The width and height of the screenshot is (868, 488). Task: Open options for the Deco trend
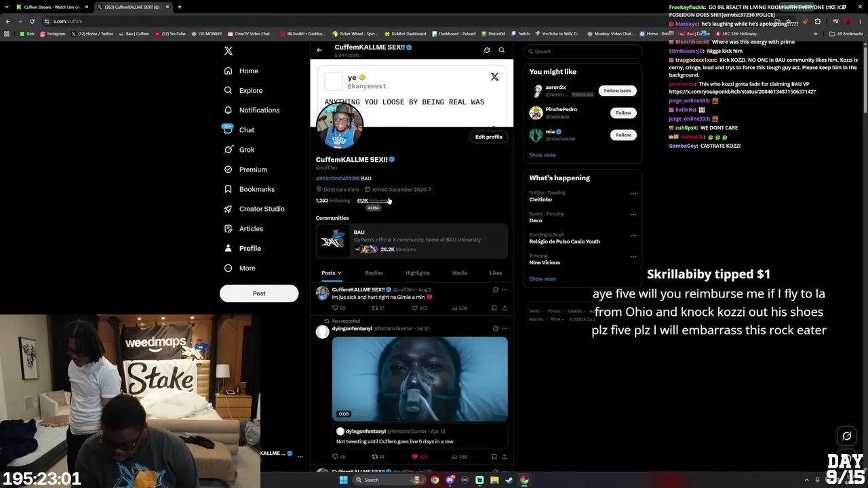click(633, 215)
